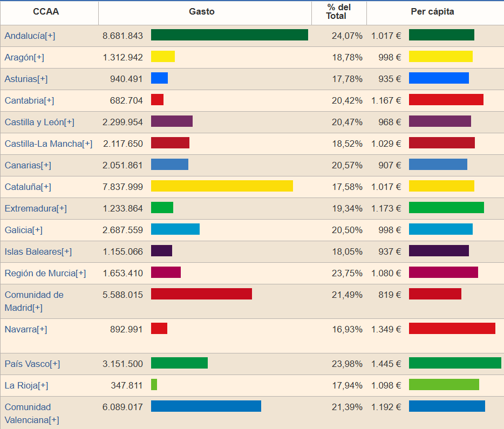Screen dimensions: 504x429
Task: Select País Vasco Gasto value 3.151.500
Action: (122, 364)
